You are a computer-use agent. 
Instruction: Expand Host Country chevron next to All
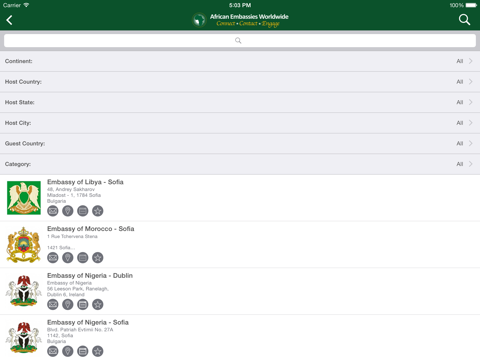[x=471, y=82]
